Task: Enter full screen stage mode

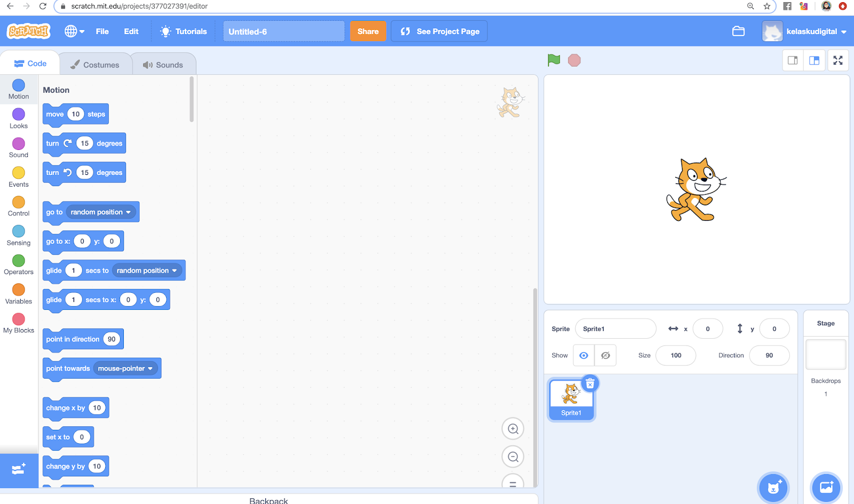Action: (x=838, y=60)
